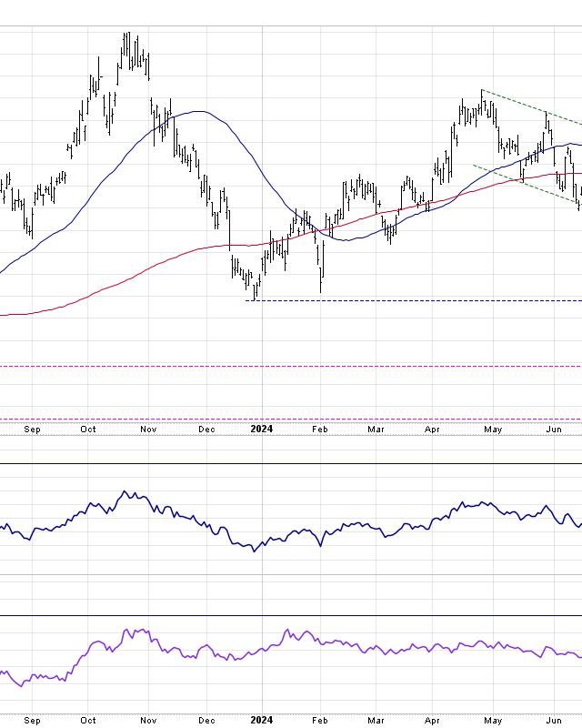The image size is (582, 728).
Task: Click the Oct label on upper time axis
Action: click(x=88, y=429)
